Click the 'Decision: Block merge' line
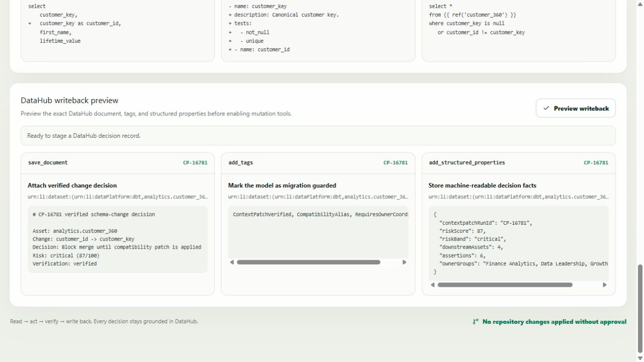This screenshot has width=644, height=362. [x=117, y=247]
